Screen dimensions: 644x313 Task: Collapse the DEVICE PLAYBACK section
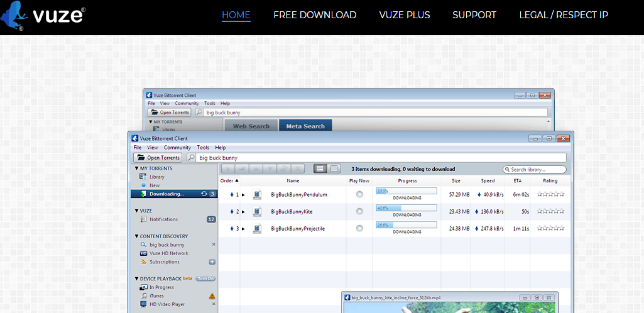pos(137,278)
